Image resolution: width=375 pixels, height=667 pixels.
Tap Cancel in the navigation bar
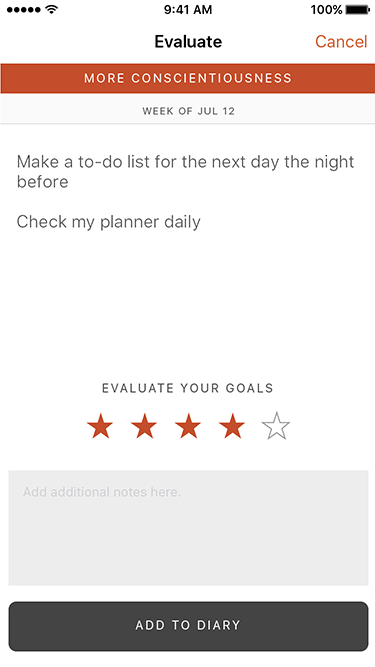click(341, 42)
